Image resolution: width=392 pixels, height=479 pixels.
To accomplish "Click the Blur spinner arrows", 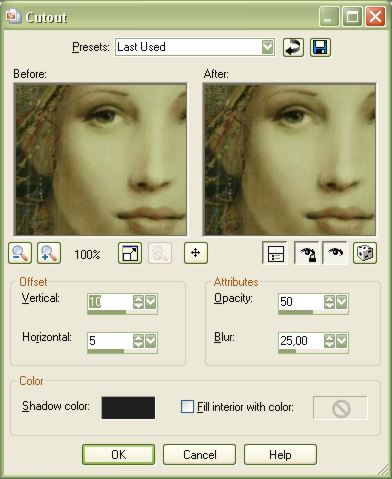I will click(x=329, y=341).
